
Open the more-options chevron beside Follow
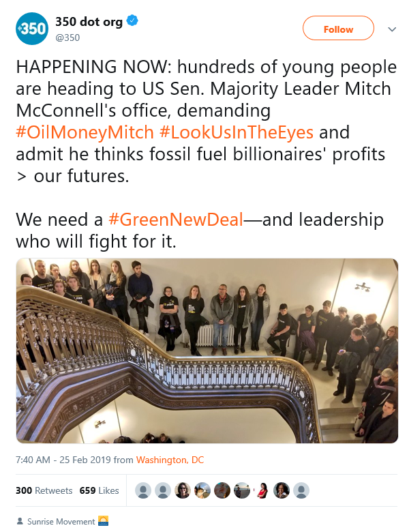click(x=392, y=29)
